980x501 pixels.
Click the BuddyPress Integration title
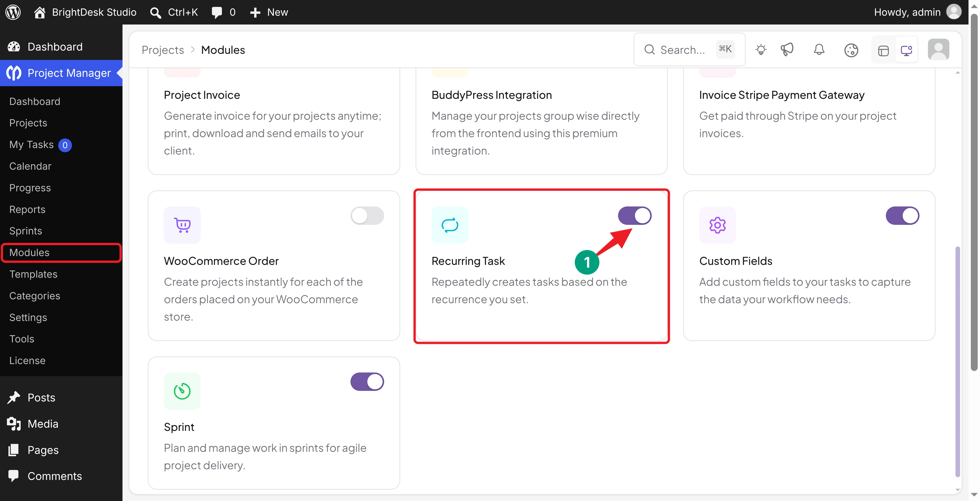492,95
